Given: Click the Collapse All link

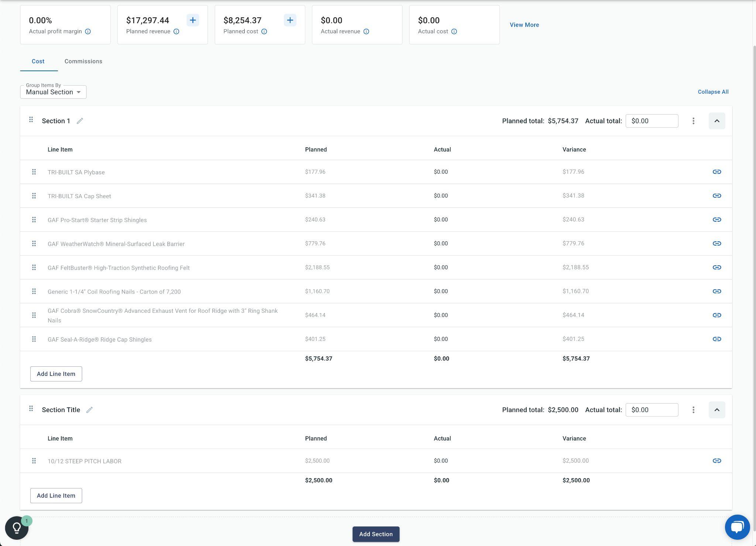Looking at the screenshot, I should point(713,92).
